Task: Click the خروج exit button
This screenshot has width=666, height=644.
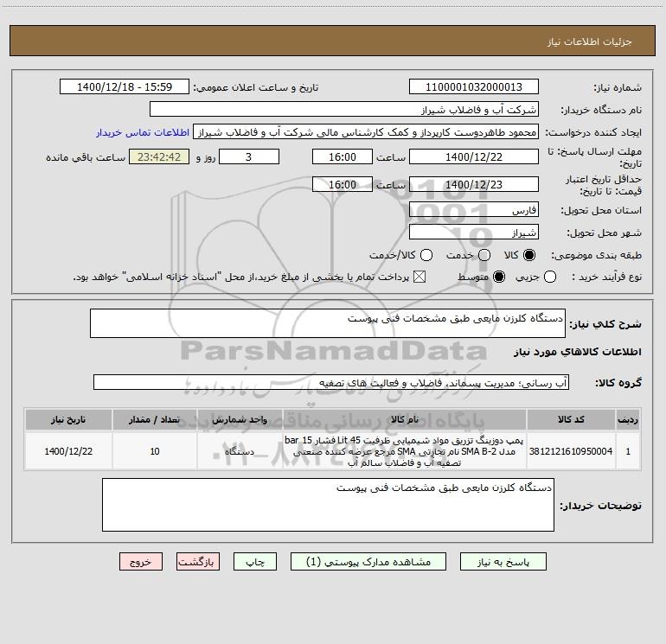Action: point(141,562)
